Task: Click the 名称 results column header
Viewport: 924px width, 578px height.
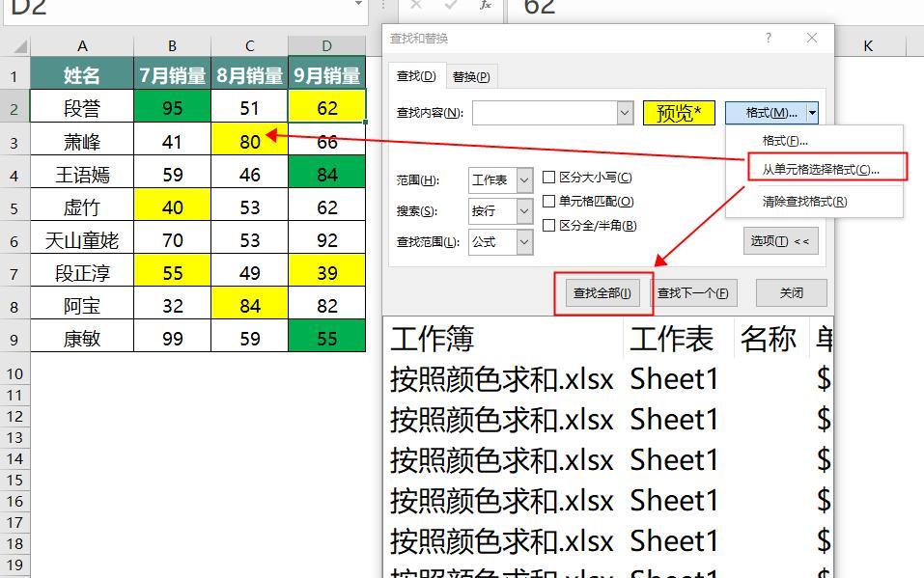Action: coord(772,338)
